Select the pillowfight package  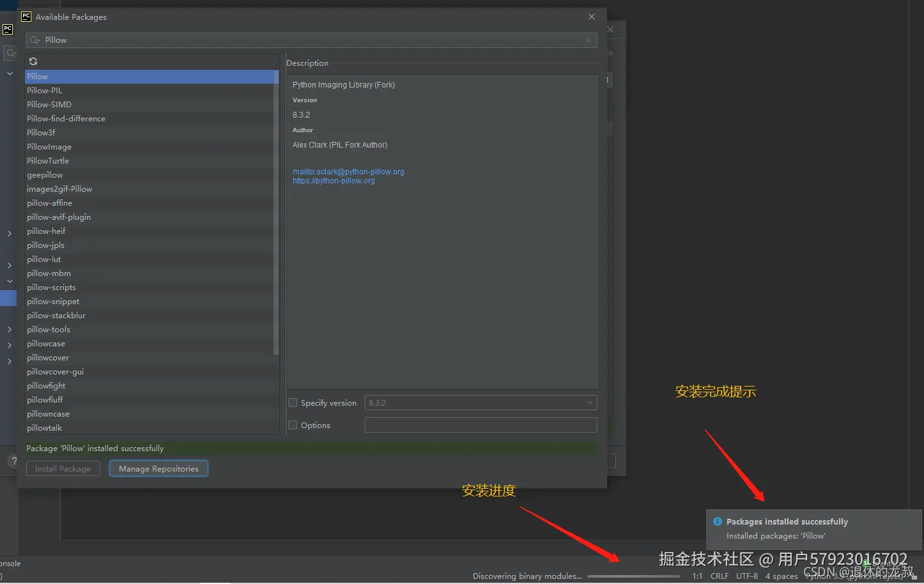[150, 386]
